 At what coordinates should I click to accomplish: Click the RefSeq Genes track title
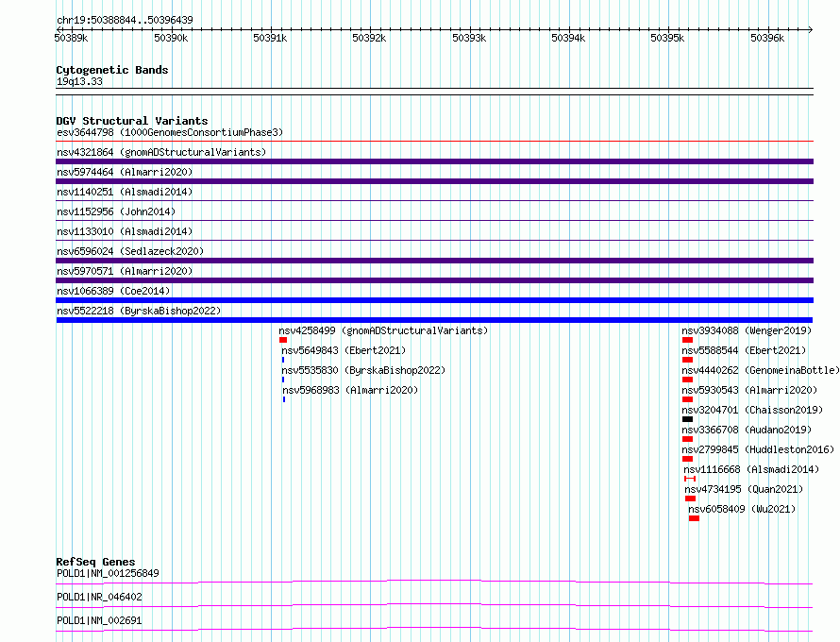point(95,562)
